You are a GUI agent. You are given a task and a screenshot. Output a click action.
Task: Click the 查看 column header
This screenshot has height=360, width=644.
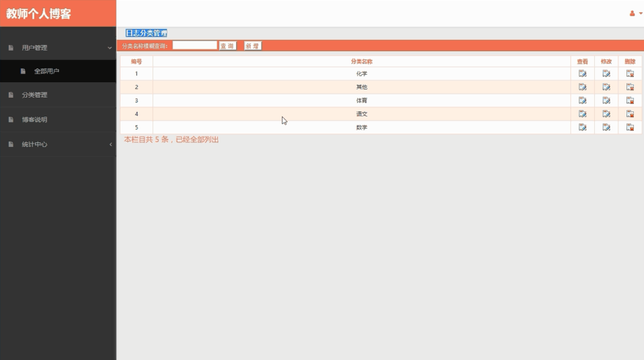tap(583, 61)
